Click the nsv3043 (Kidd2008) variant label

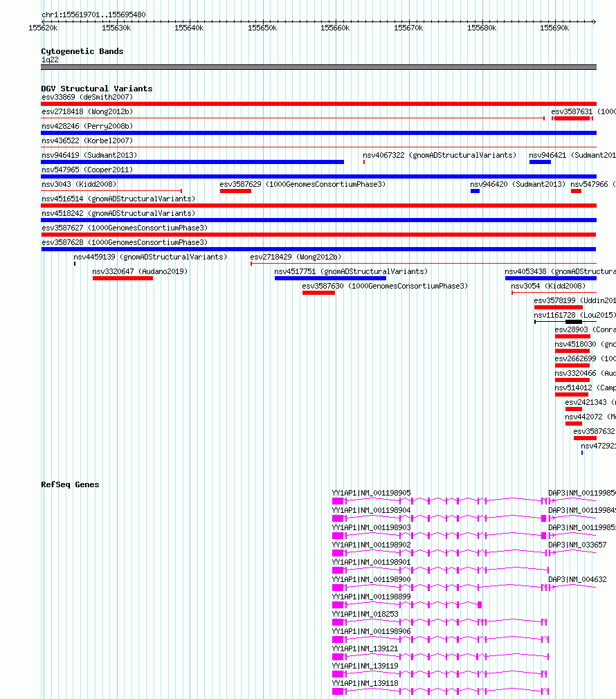tap(79, 184)
